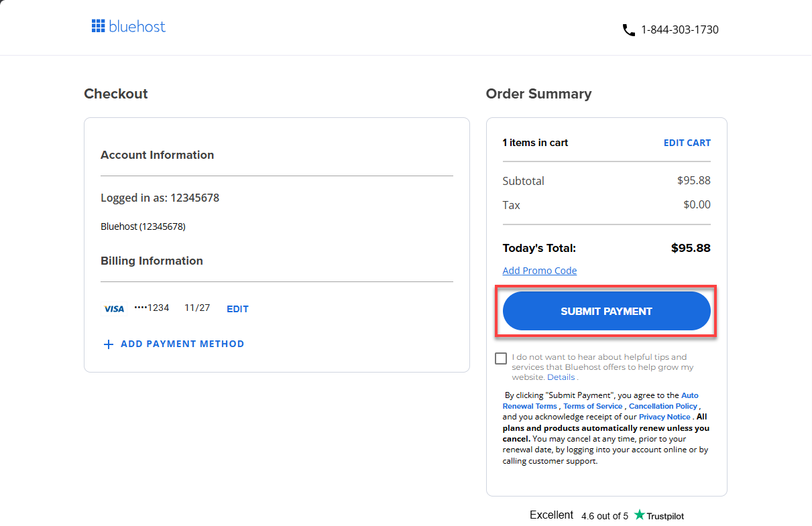Click the SUBMIT PAYMENT button
This screenshot has width=812, height=526.
pos(605,311)
